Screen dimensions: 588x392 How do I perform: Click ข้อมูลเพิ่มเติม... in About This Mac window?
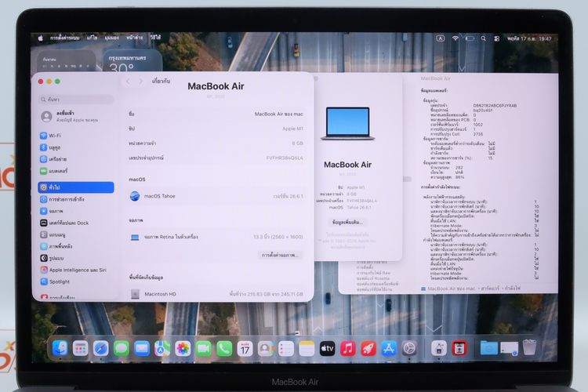pos(347,223)
